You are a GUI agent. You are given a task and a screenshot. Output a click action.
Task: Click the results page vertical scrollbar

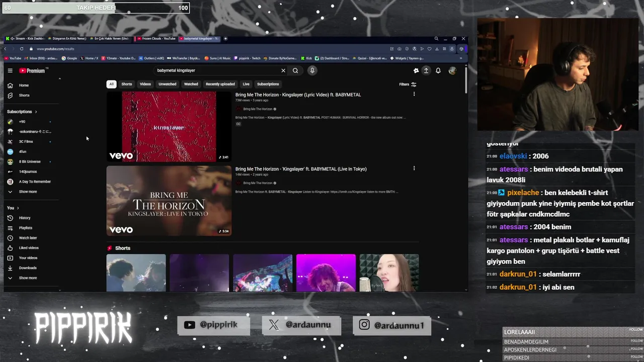[x=466, y=80]
